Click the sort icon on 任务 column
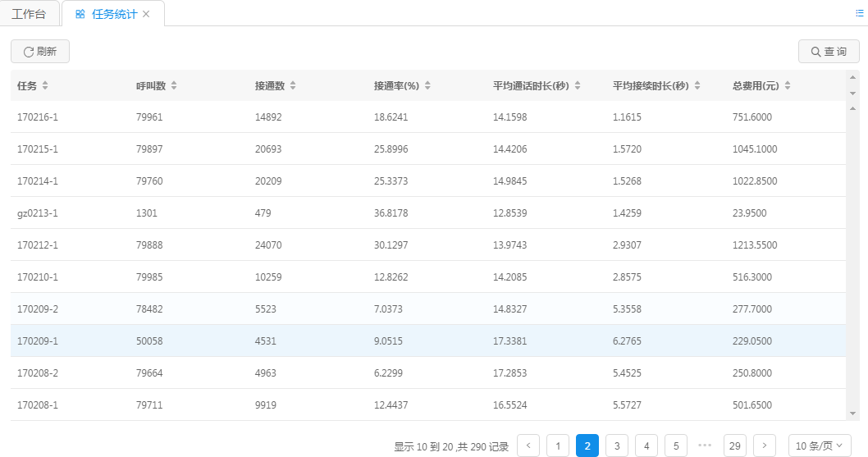868x457 pixels. coord(45,86)
